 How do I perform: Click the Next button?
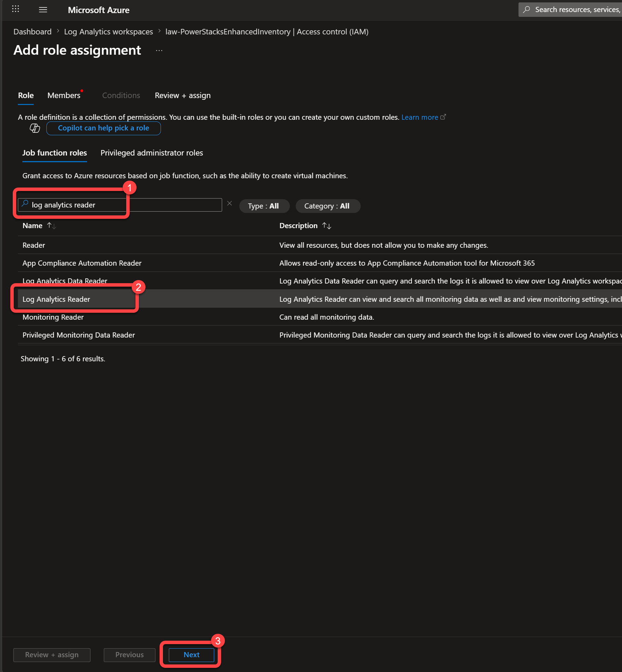tap(192, 655)
